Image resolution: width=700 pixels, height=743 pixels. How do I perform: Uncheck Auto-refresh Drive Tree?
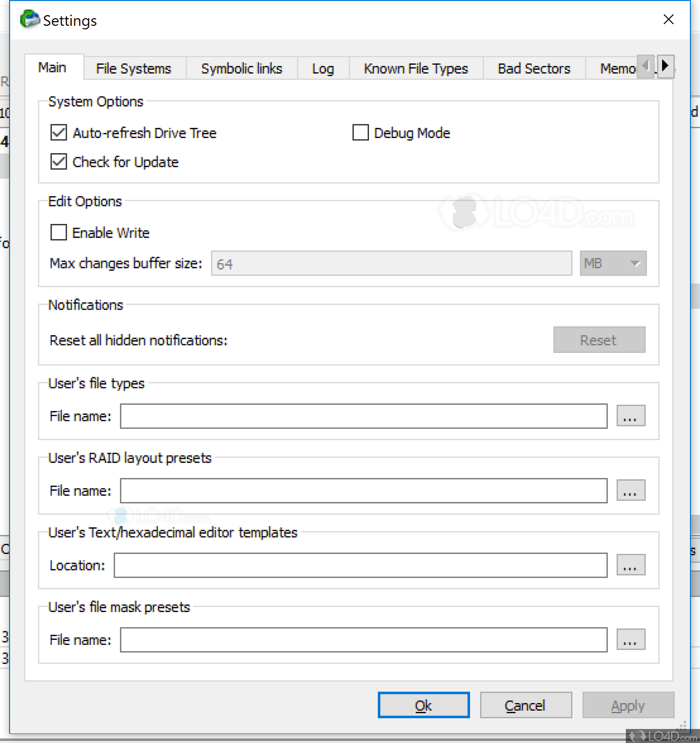click(x=58, y=132)
